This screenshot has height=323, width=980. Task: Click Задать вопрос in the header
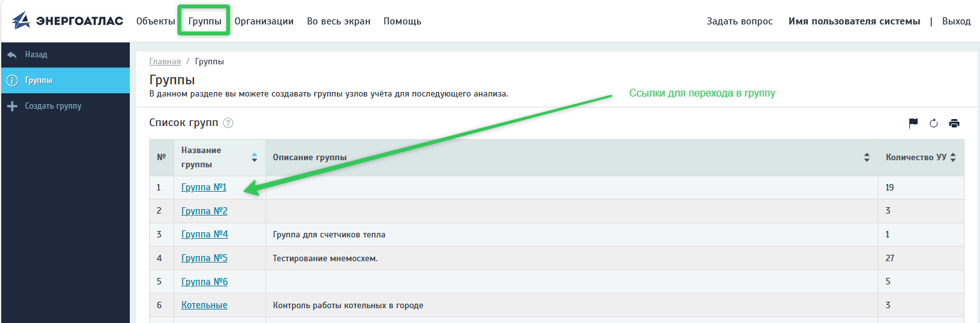(x=740, y=21)
